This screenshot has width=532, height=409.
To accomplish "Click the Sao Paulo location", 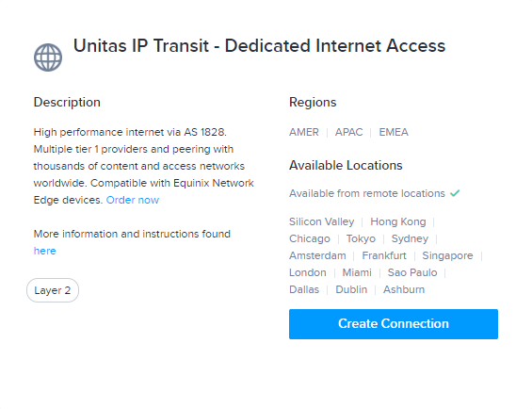I will 412,272.
